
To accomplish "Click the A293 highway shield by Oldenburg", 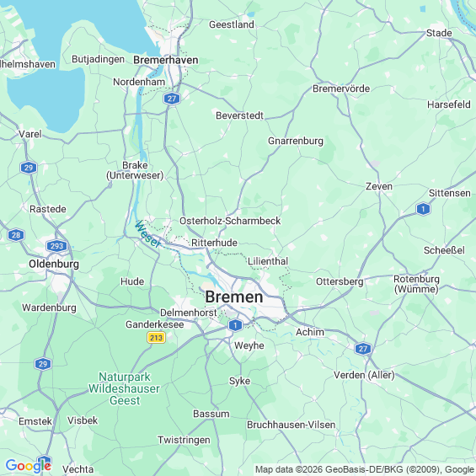I will point(56,246).
